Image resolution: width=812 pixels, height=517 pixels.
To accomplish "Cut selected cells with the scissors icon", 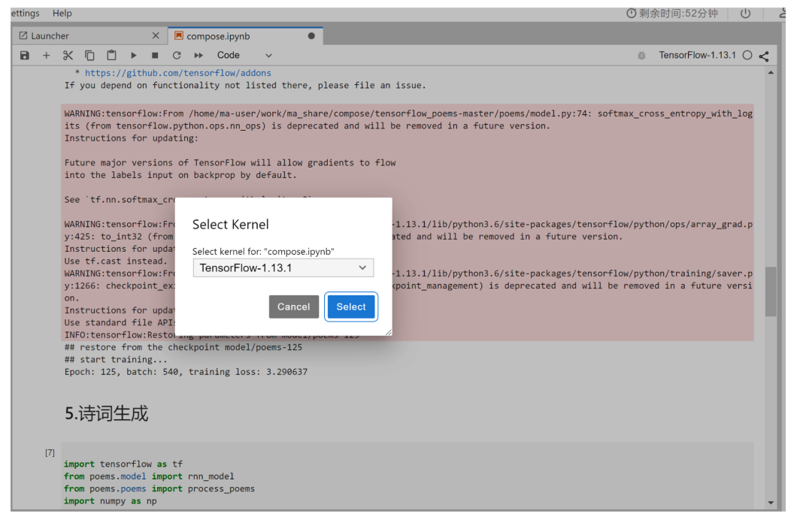I will pos(68,56).
